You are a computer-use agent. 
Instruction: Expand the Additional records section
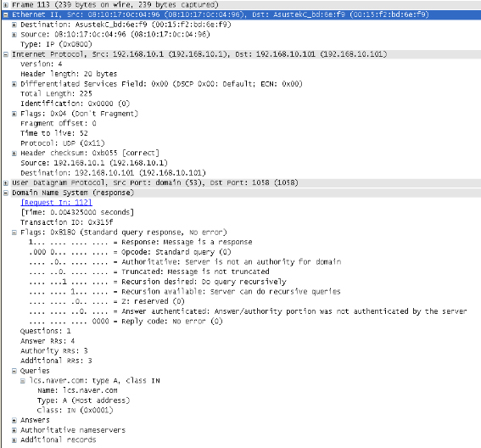14,440
